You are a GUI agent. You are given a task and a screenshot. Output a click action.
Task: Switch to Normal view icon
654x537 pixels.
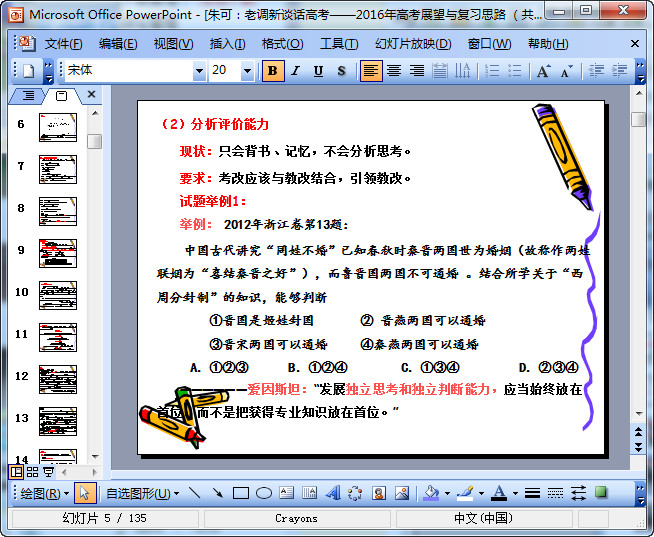click(x=16, y=472)
